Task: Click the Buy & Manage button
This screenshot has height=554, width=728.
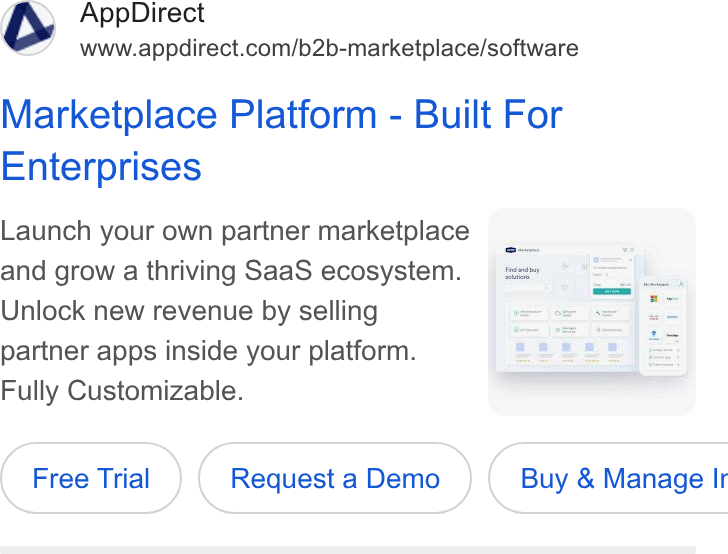Action: point(609,478)
